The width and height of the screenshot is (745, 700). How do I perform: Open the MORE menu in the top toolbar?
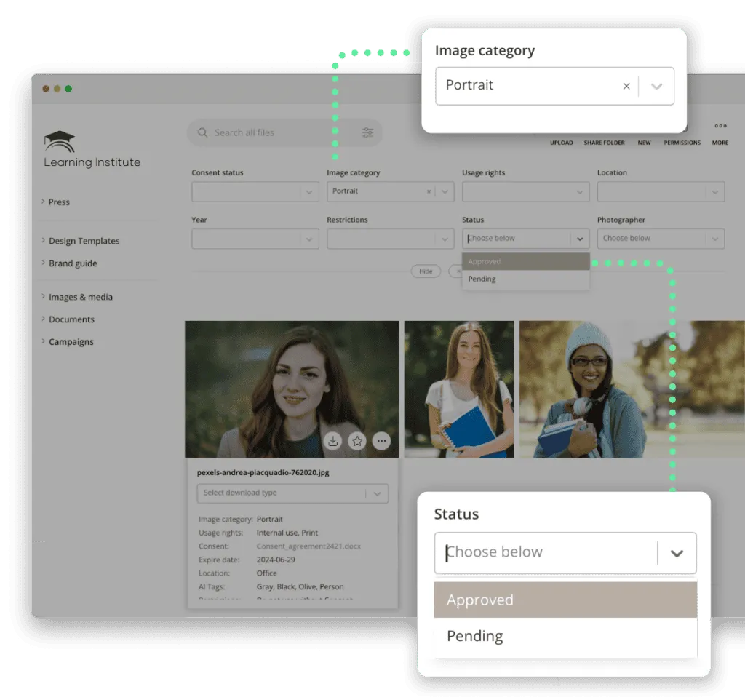720,134
